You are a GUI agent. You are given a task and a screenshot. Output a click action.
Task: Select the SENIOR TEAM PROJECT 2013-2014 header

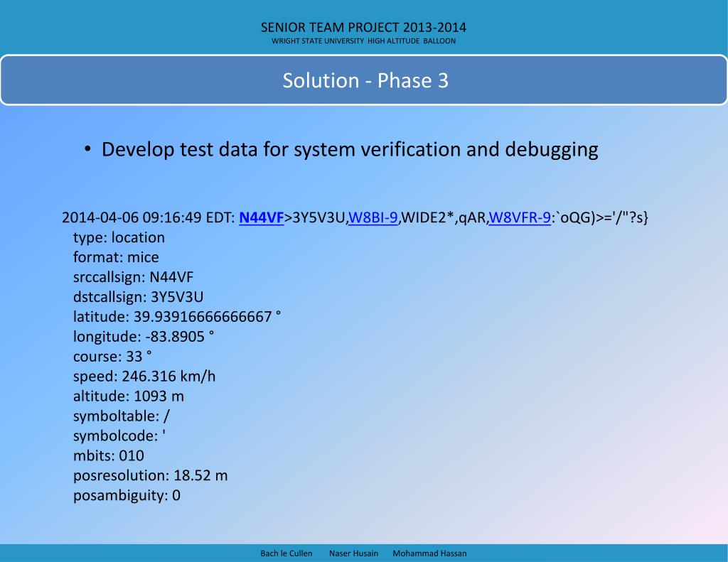(363, 28)
